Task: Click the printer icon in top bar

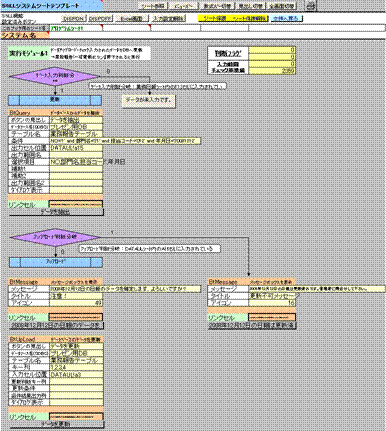Action: 311,6
